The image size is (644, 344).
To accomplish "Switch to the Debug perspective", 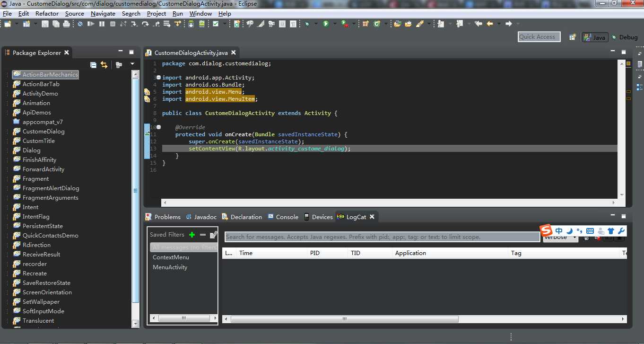I will (625, 37).
